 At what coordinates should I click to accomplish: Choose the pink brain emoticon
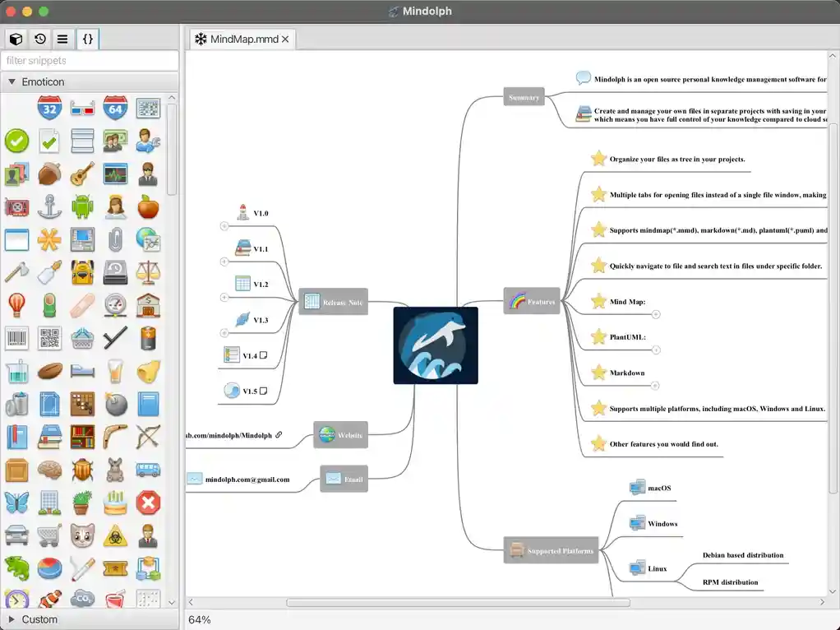point(49,470)
